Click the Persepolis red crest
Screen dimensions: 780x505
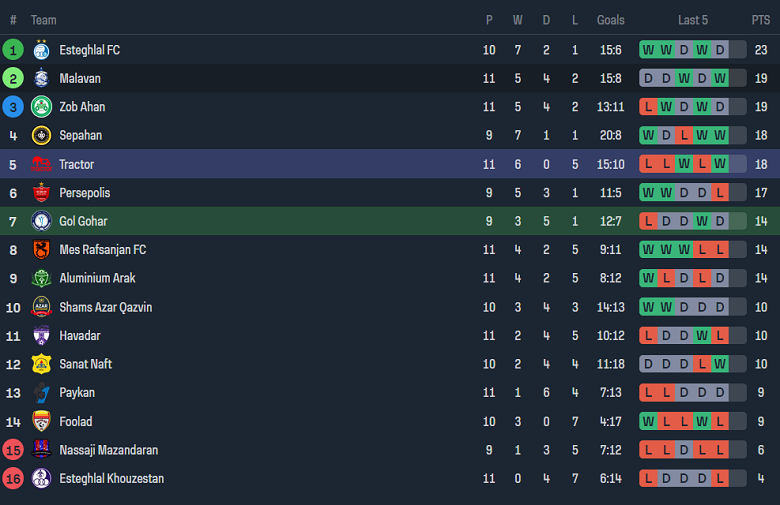click(41, 193)
